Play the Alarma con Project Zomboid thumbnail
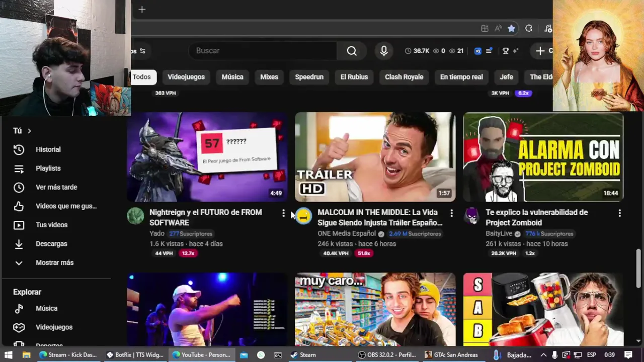 coord(543,157)
